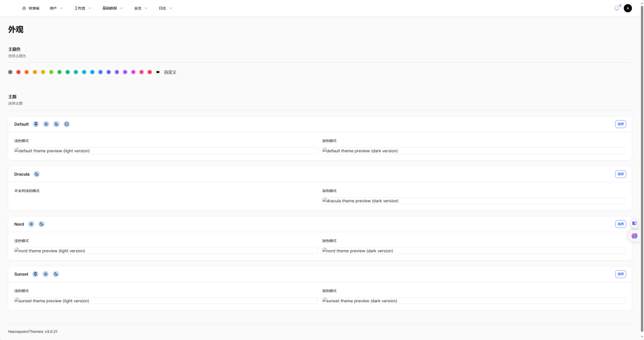Open the user avatar menu

(628, 8)
